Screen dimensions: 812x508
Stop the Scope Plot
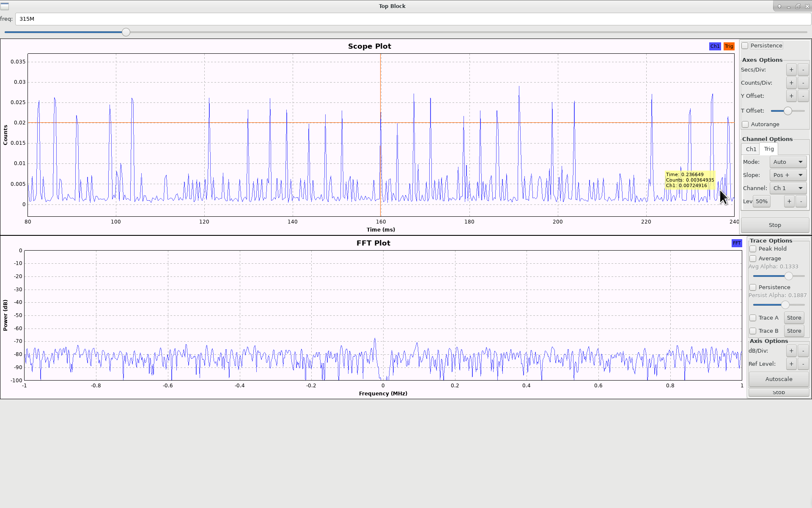[775, 225]
